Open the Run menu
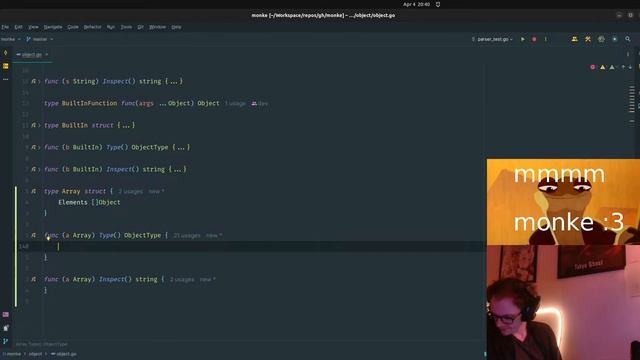 (x=111, y=27)
